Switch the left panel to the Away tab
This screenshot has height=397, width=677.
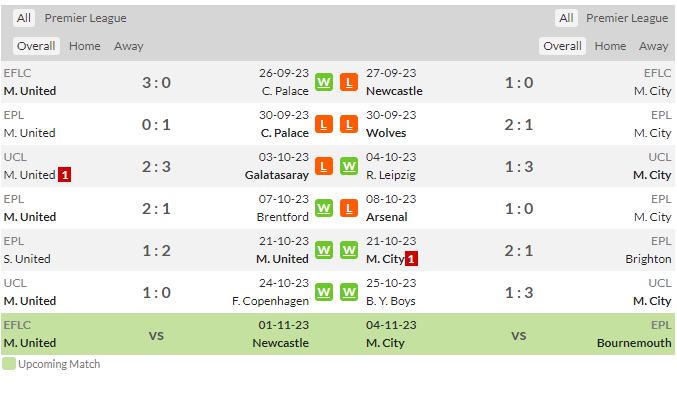pos(129,46)
